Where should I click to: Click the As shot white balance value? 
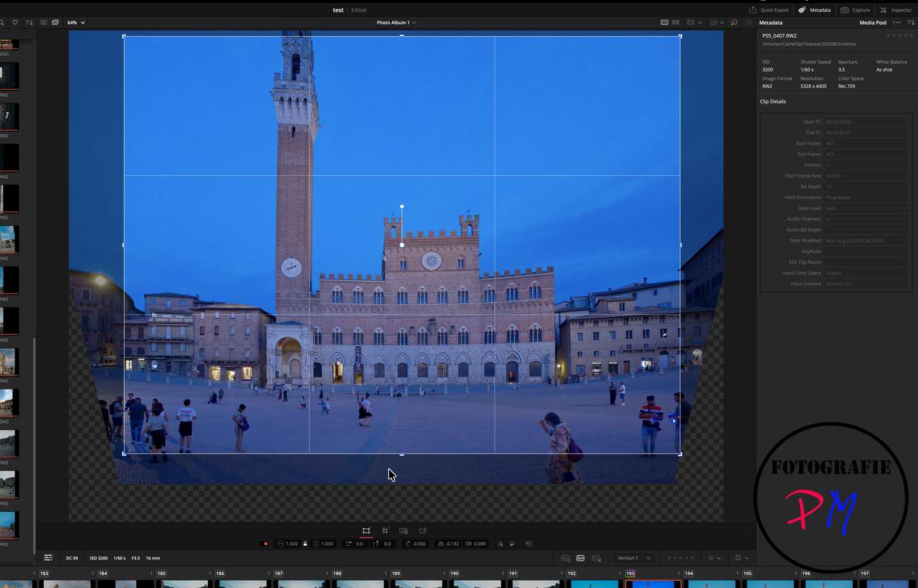pyautogui.click(x=884, y=70)
